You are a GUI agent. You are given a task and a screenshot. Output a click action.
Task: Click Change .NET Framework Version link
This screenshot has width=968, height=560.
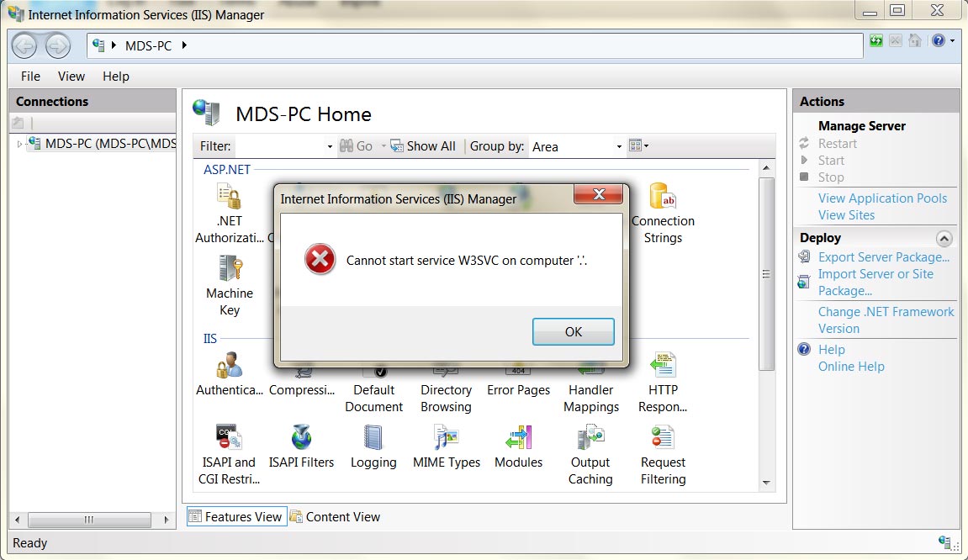tap(886, 320)
